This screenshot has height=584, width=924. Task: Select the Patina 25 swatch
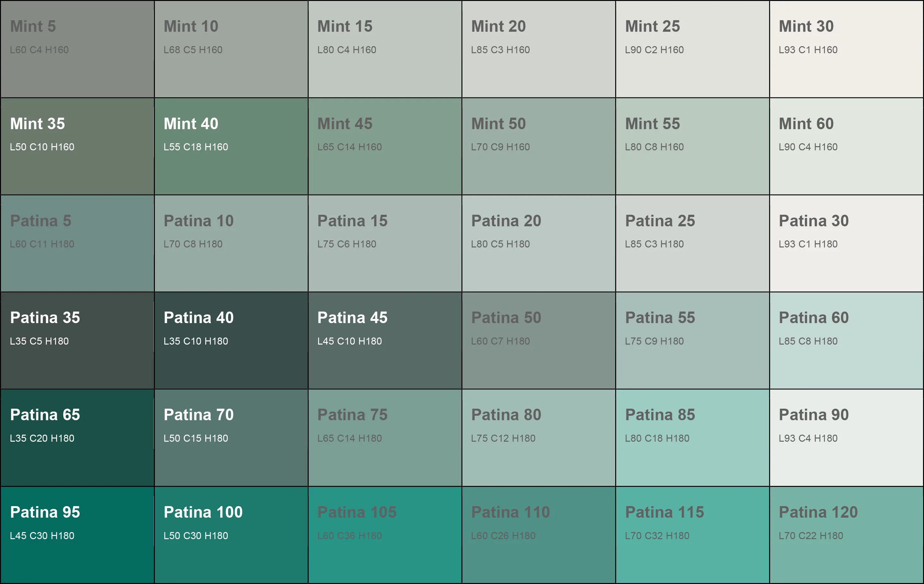(x=692, y=243)
